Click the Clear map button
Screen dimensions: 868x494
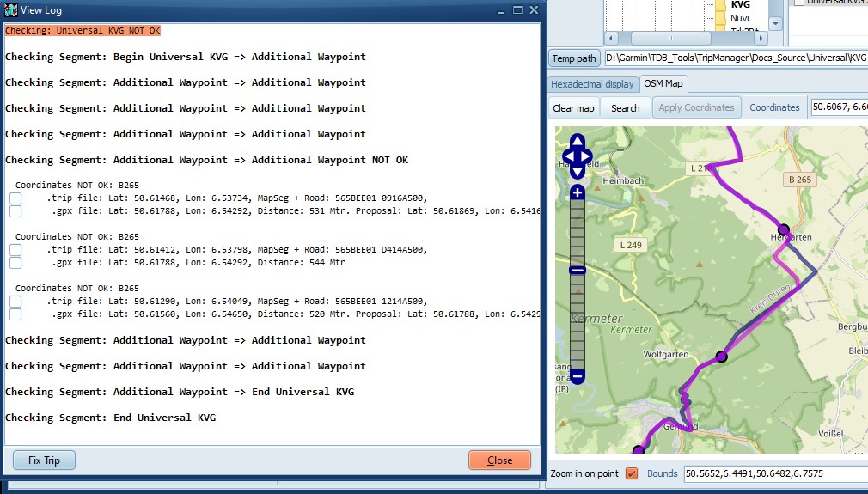tap(573, 108)
